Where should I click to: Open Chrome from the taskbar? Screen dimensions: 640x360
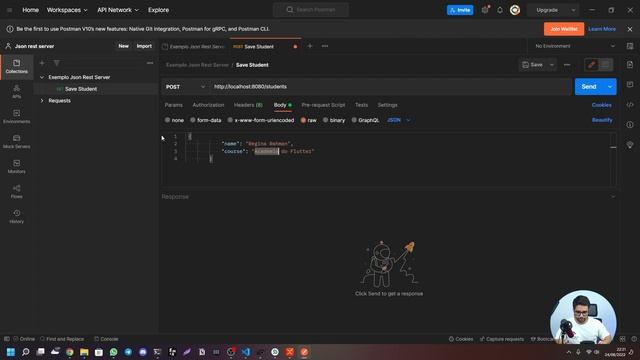coord(70,352)
